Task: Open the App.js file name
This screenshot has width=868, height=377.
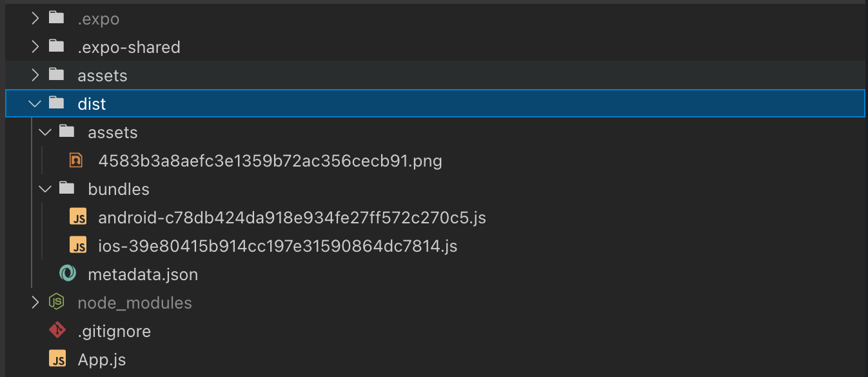Action: pyautogui.click(x=102, y=360)
